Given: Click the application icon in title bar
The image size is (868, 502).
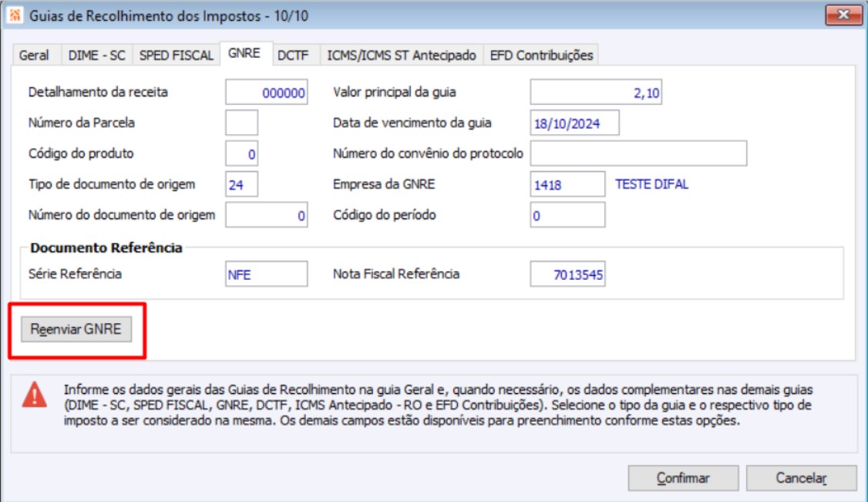Looking at the screenshot, I should [x=15, y=15].
